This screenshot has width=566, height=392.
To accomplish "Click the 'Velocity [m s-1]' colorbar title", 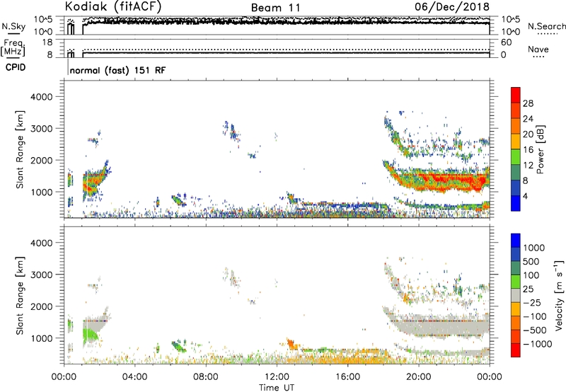I will point(559,295).
